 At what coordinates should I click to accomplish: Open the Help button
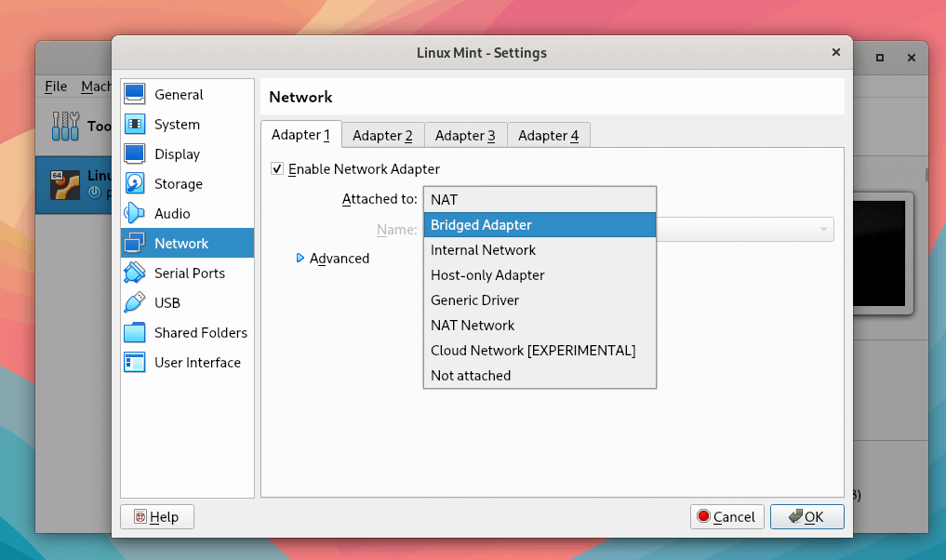[156, 517]
